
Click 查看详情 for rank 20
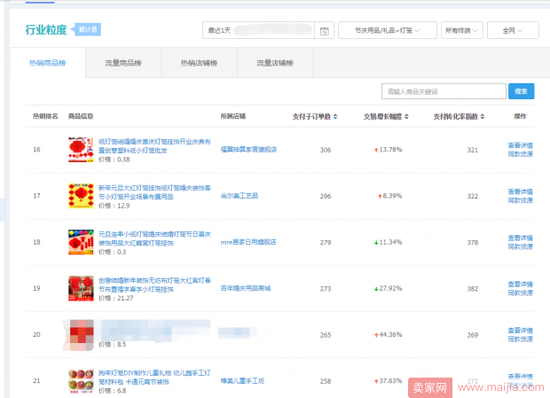click(x=520, y=330)
